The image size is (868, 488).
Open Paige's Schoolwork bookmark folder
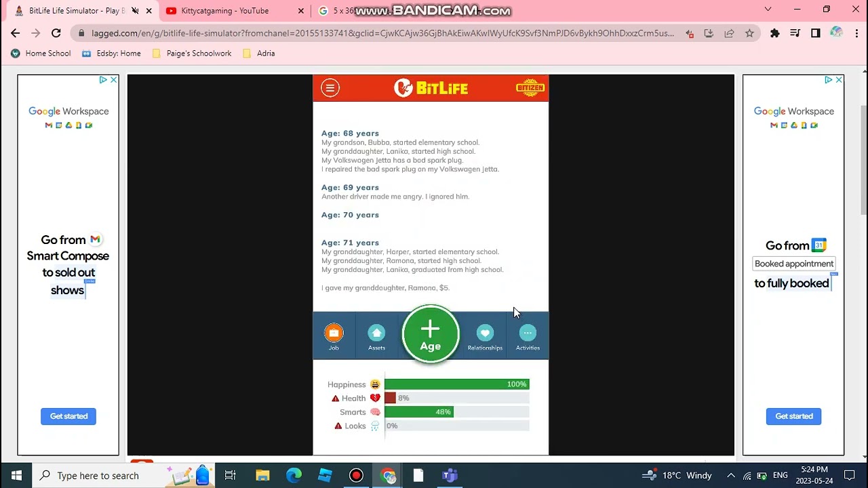click(192, 54)
